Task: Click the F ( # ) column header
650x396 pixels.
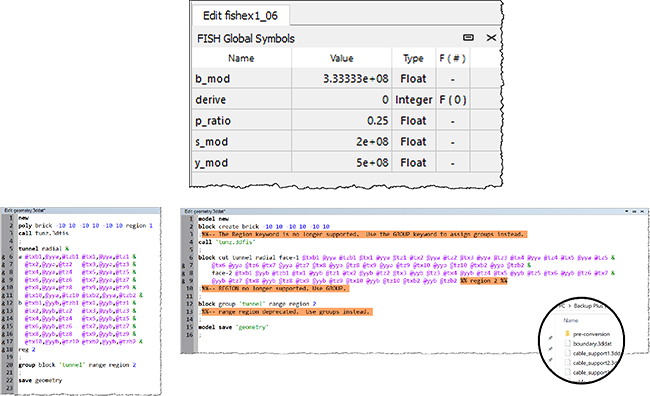Action: pyautogui.click(x=452, y=58)
